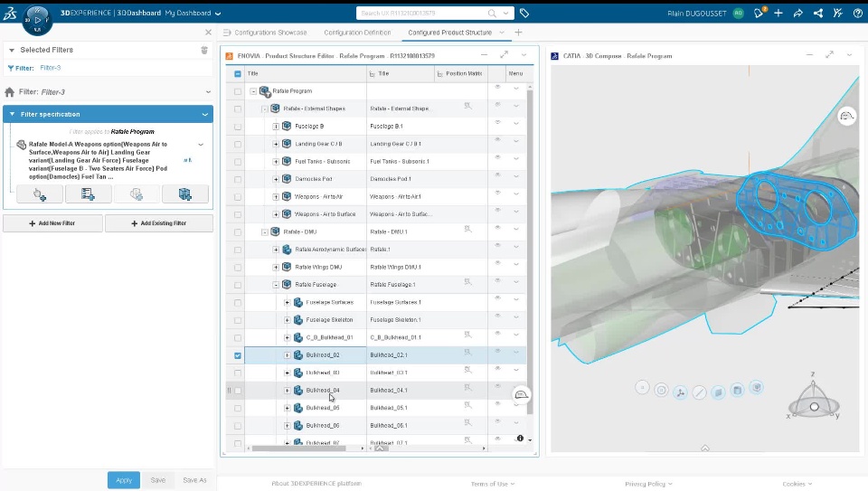Image resolution: width=868 pixels, height=491 pixels.
Task: Click the Share arrow icon in top bar
Action: tap(797, 13)
